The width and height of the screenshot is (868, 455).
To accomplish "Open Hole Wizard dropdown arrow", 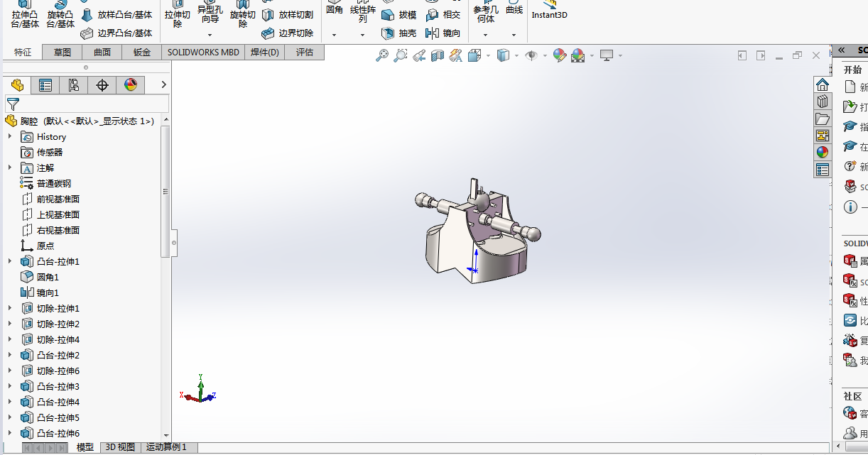I will click(210, 34).
